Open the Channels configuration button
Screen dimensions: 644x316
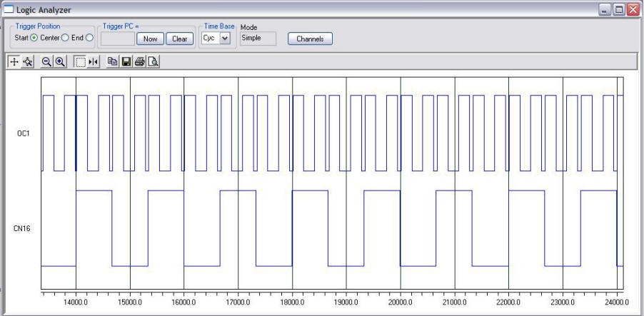coord(310,39)
